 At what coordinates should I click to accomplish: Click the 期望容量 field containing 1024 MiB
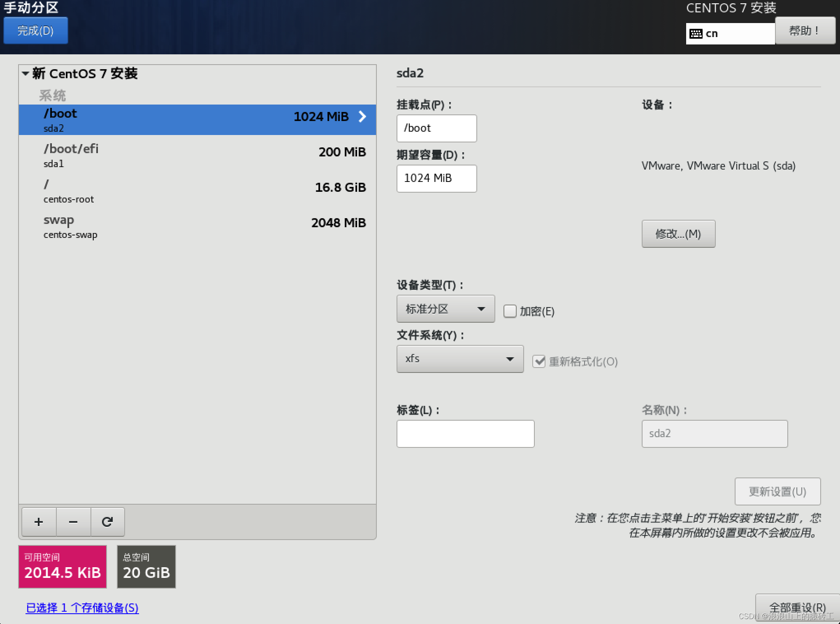pyautogui.click(x=436, y=179)
